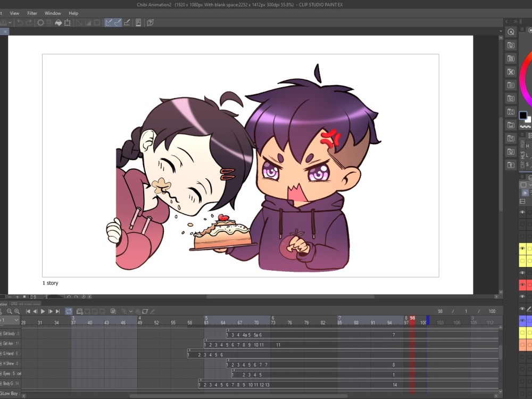Open the Support question-mark icon
Image resolution: width=532 pixels, height=399 pixels.
coord(151,23)
